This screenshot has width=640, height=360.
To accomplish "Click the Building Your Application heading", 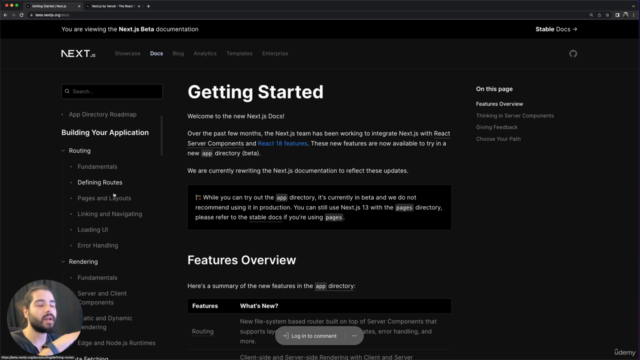I will click(105, 133).
